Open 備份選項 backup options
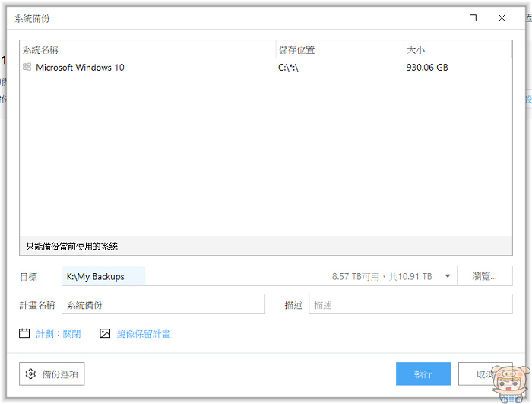Viewport: 532px width, 404px height. click(52, 374)
